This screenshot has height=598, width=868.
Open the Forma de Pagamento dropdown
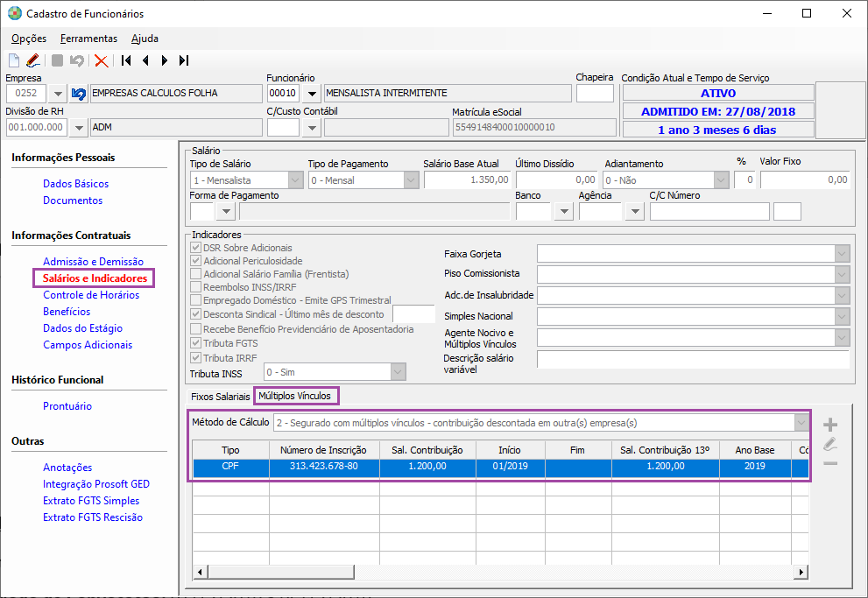[x=226, y=211]
